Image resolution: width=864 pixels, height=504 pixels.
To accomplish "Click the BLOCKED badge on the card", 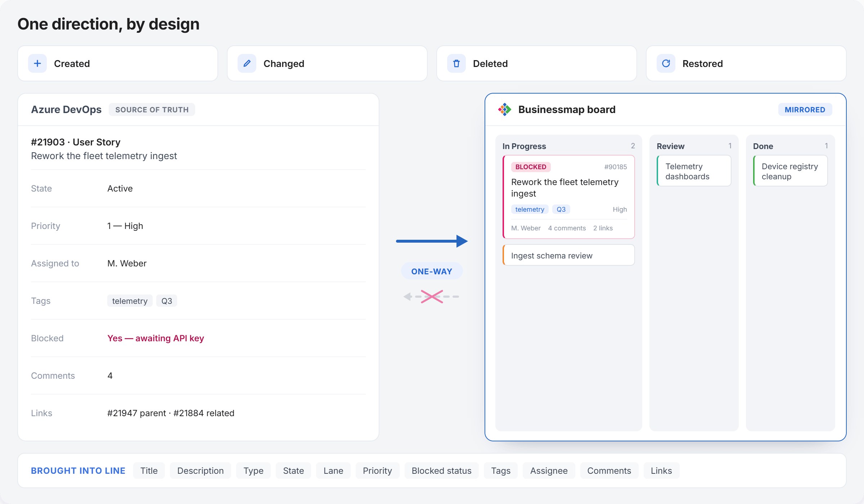I will coord(531,167).
